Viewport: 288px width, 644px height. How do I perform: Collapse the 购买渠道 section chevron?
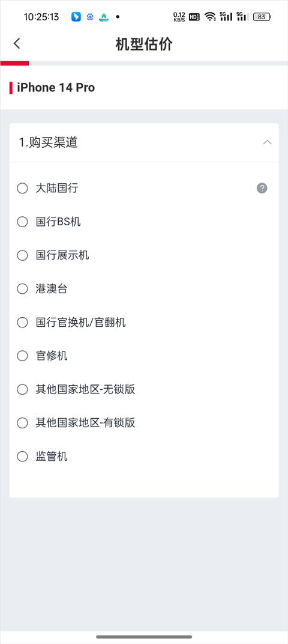(267, 142)
